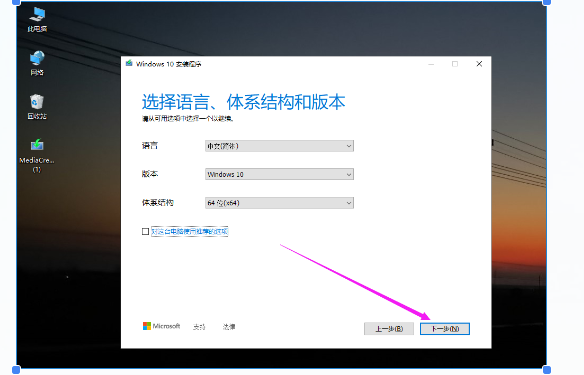The image size is (584, 375).
Task: Close the Windows 10 Setup window
Action: 479,64
